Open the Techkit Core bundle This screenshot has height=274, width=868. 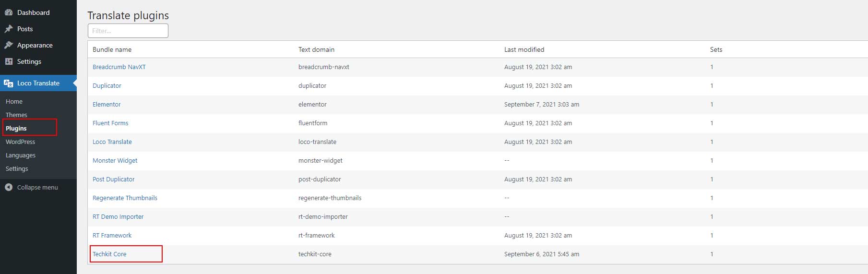coord(109,254)
